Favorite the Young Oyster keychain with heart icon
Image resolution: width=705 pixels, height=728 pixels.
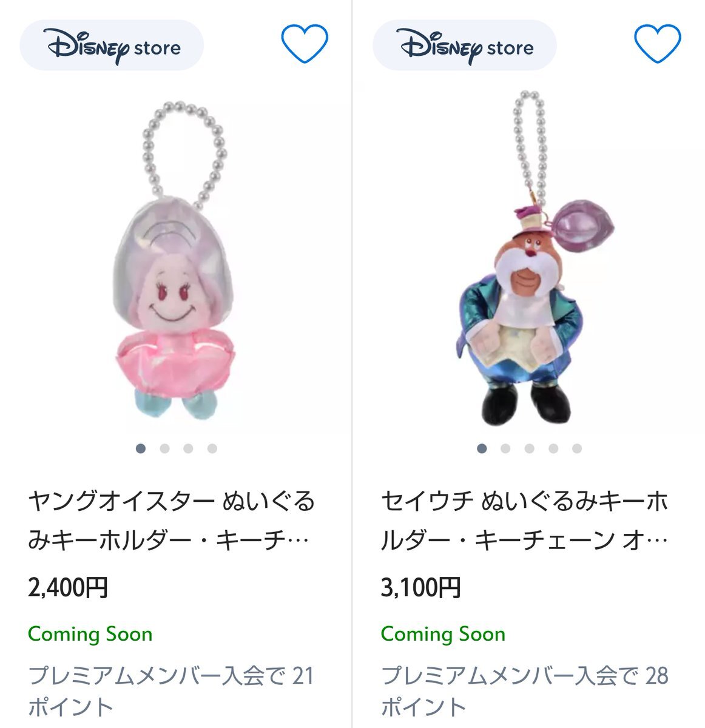point(305,44)
